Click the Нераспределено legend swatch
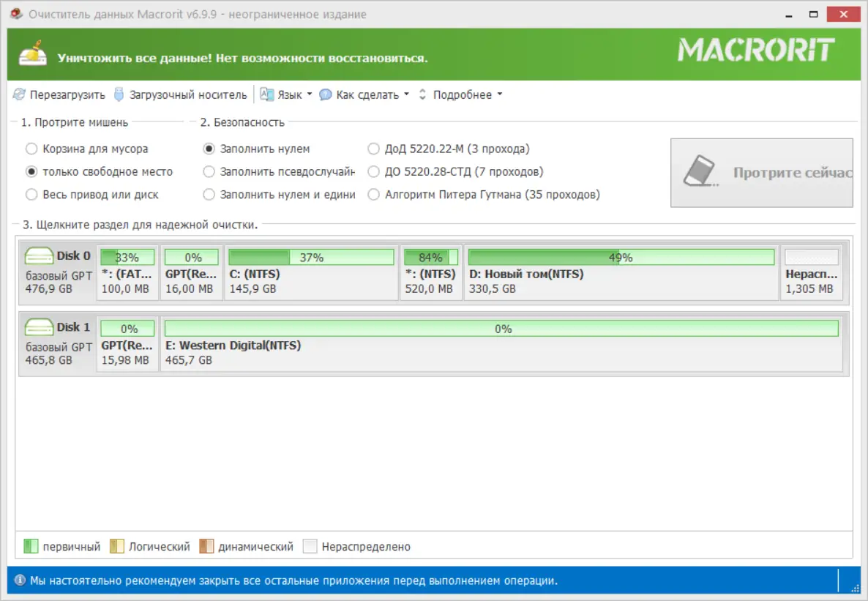This screenshot has width=868, height=601. [x=310, y=546]
